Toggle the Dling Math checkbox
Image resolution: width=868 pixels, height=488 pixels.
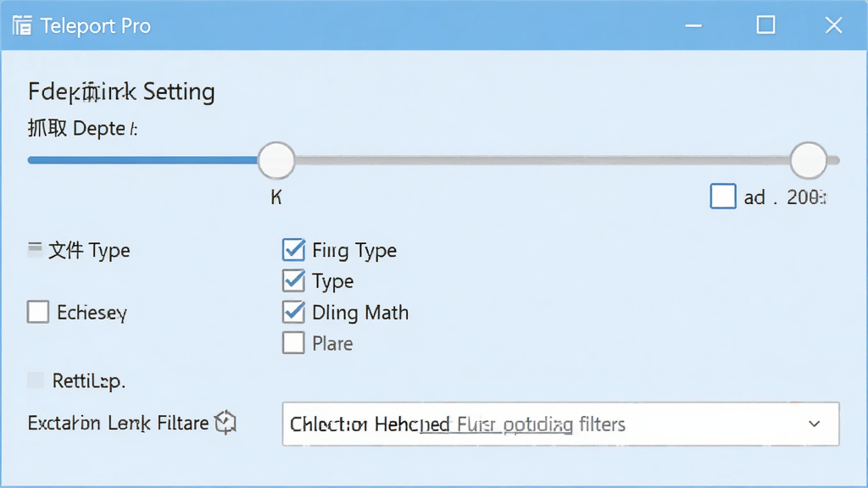(x=293, y=312)
